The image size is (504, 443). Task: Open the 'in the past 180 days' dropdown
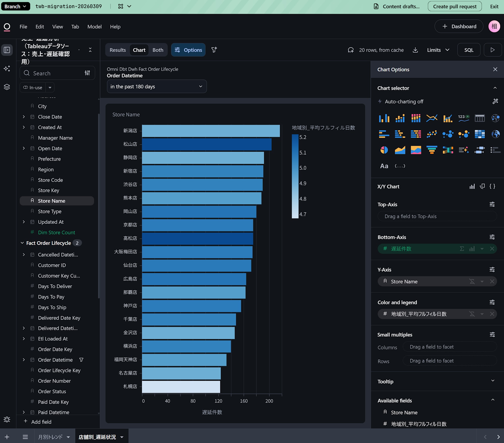point(156,87)
